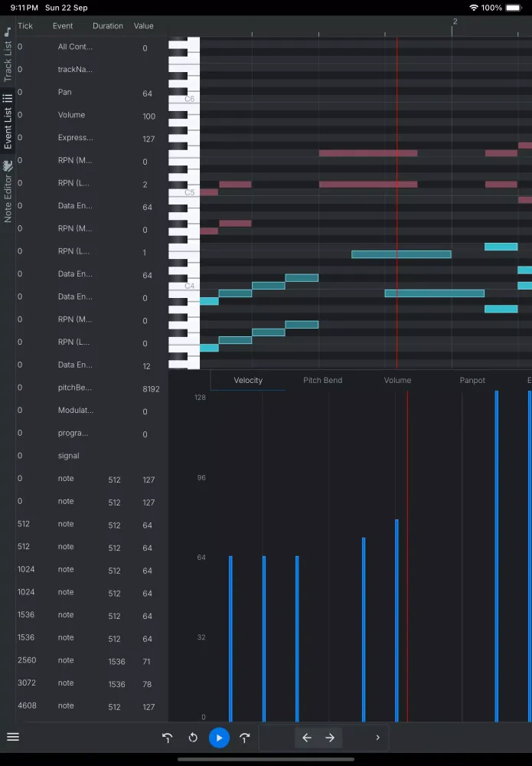Edit the velocity value 78
The height and width of the screenshot is (766, 532).
click(147, 684)
